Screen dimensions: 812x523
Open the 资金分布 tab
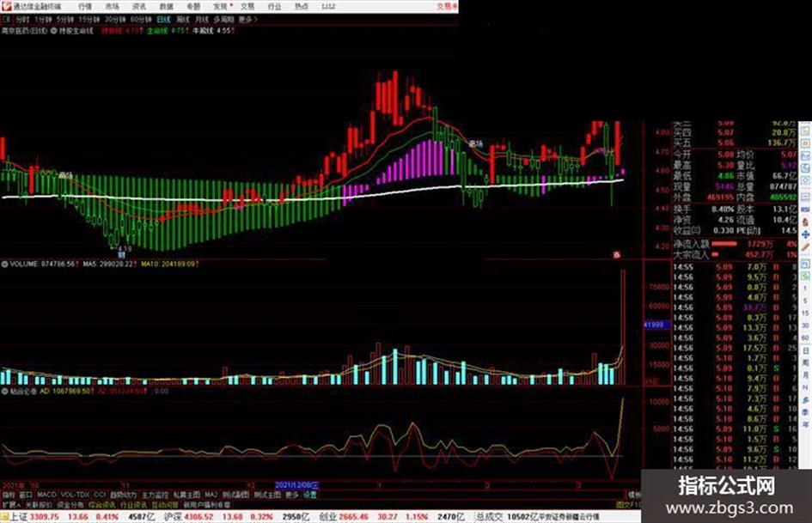tap(70, 505)
